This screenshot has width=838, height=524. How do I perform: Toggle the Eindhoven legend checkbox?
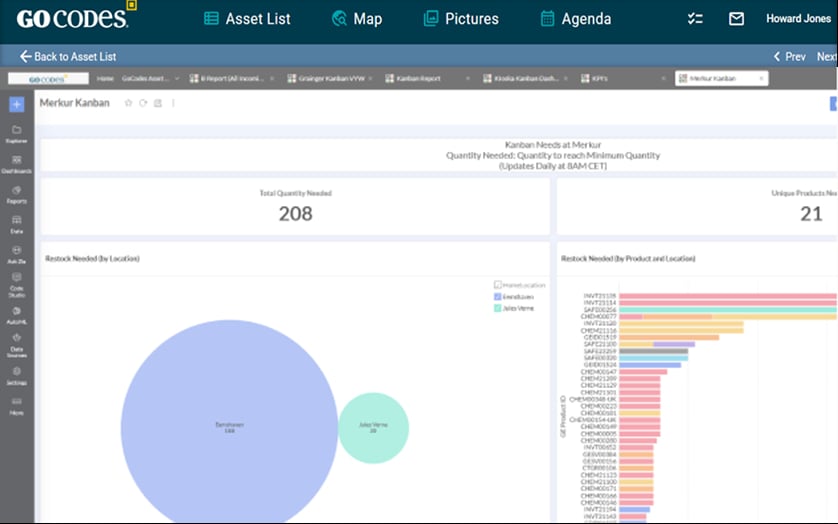[x=498, y=296]
